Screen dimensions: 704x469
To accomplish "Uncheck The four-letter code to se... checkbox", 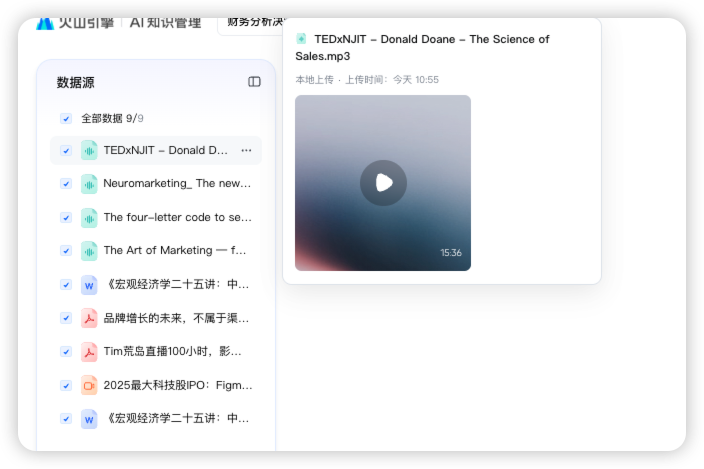I will [66, 218].
